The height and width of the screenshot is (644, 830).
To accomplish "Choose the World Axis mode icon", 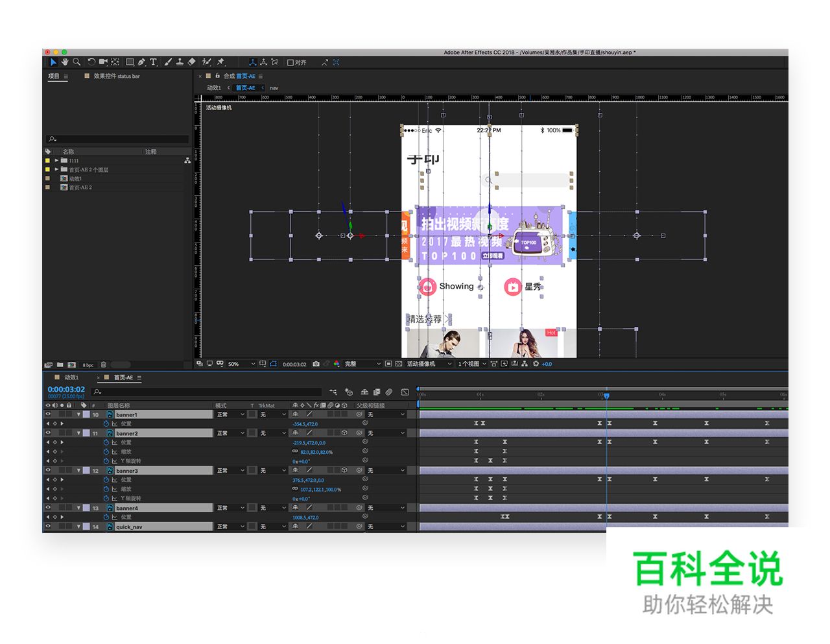I will pyautogui.click(x=263, y=62).
